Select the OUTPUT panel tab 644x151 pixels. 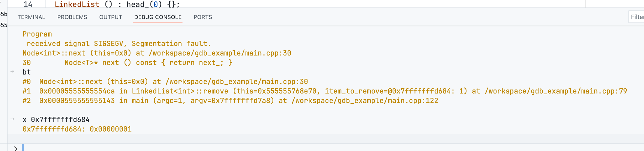pyautogui.click(x=110, y=17)
